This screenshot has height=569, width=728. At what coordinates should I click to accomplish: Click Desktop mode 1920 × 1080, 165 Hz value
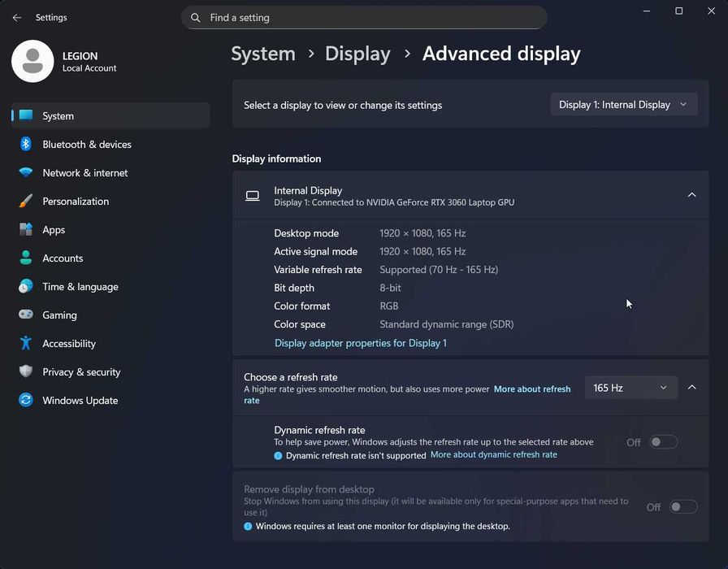click(422, 233)
